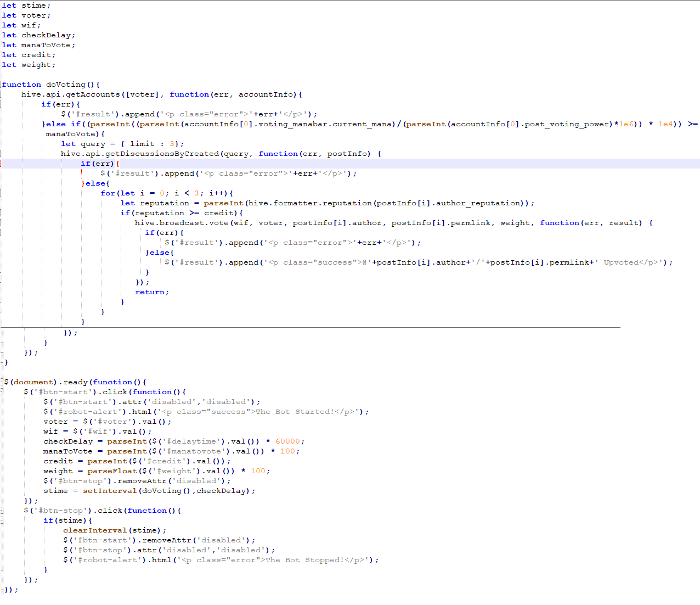This screenshot has width=700, height=605.
Task: Click the orange 60000 number literal
Action: pos(288,441)
